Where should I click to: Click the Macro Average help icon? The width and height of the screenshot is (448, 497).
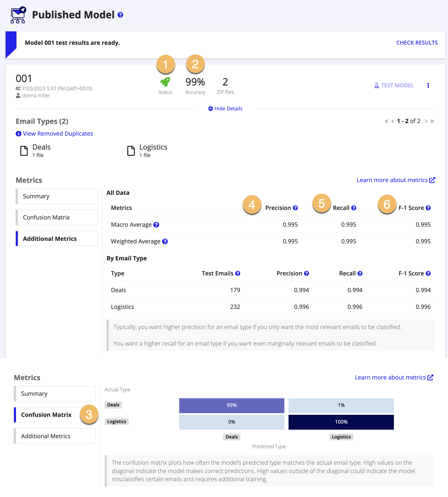point(156,225)
